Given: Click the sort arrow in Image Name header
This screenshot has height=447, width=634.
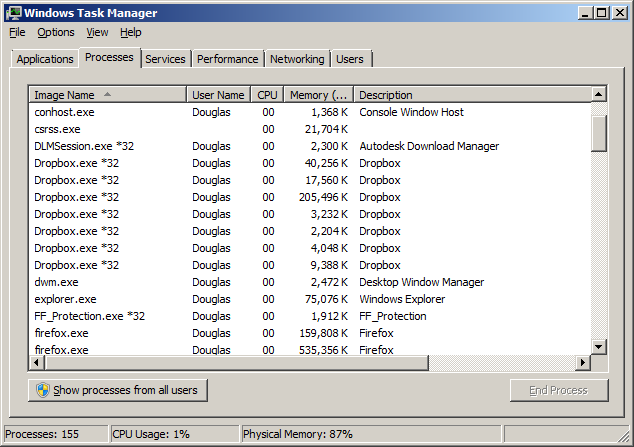Looking at the screenshot, I should (107, 95).
